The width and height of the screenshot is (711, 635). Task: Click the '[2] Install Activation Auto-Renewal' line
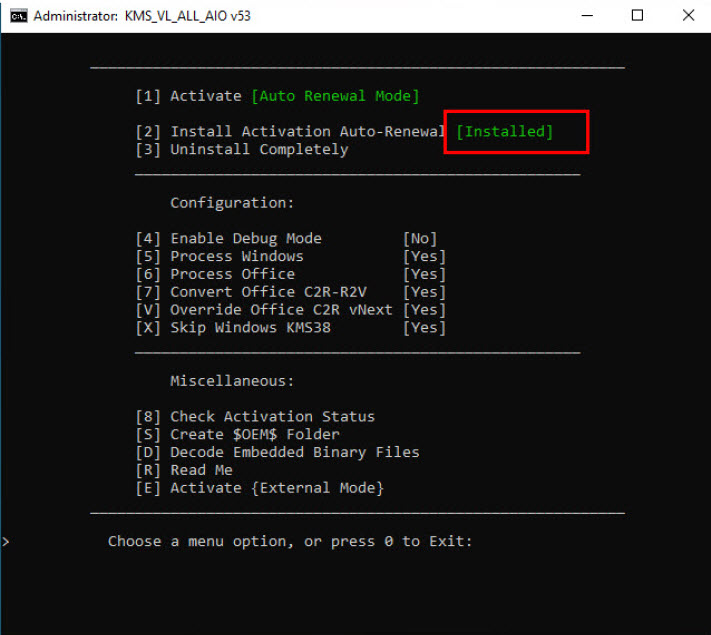coord(290,132)
